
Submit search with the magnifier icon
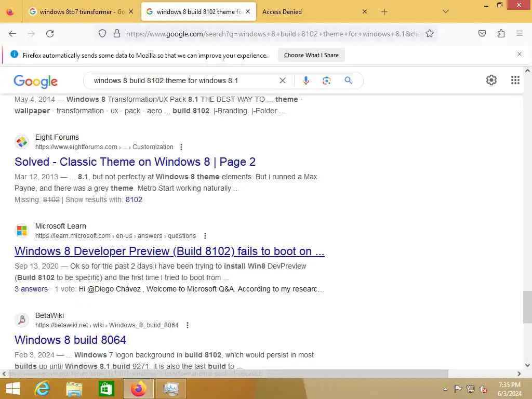[348, 81]
